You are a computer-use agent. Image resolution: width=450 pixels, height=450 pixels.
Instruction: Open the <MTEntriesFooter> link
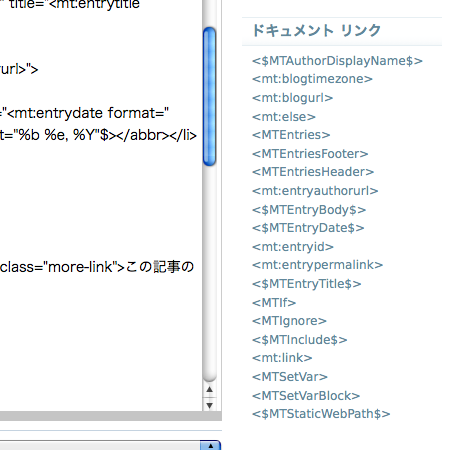pyautogui.click(x=310, y=154)
